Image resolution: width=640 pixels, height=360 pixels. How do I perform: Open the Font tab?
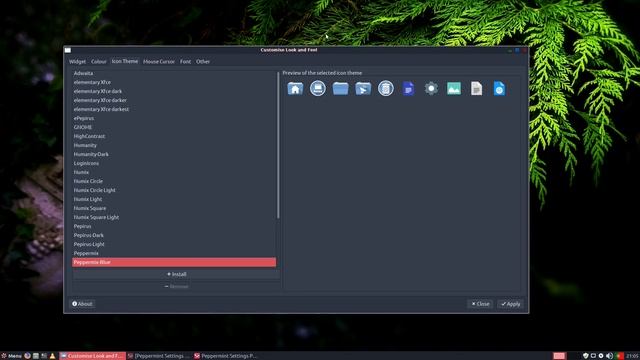185,62
